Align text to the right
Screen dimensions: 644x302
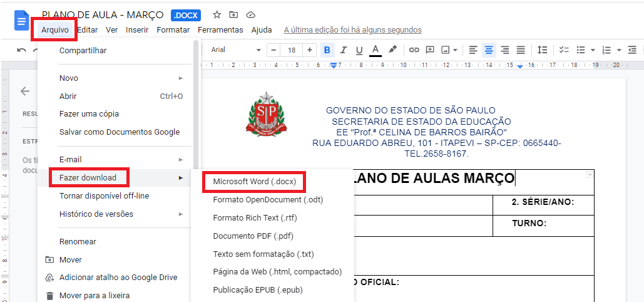point(505,50)
